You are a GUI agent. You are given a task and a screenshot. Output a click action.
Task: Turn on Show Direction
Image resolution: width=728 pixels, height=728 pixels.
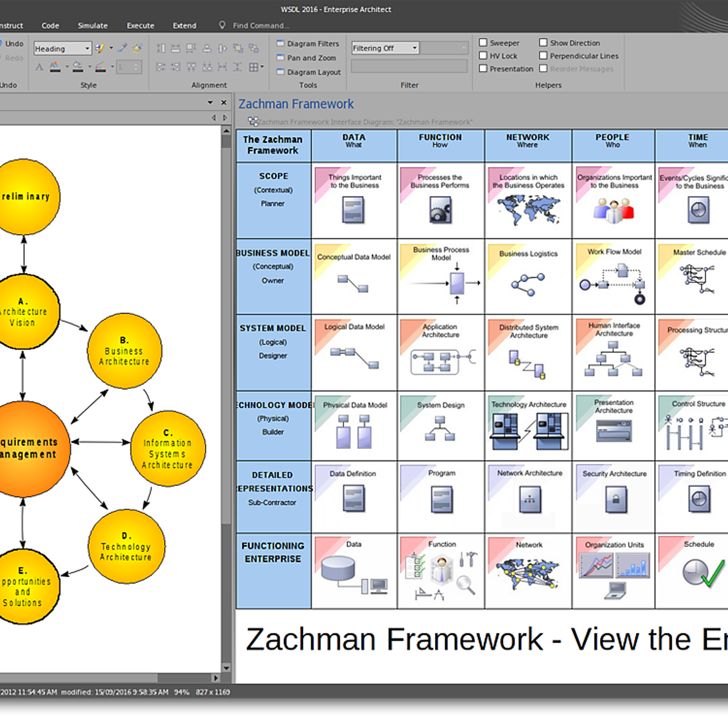[x=544, y=42]
